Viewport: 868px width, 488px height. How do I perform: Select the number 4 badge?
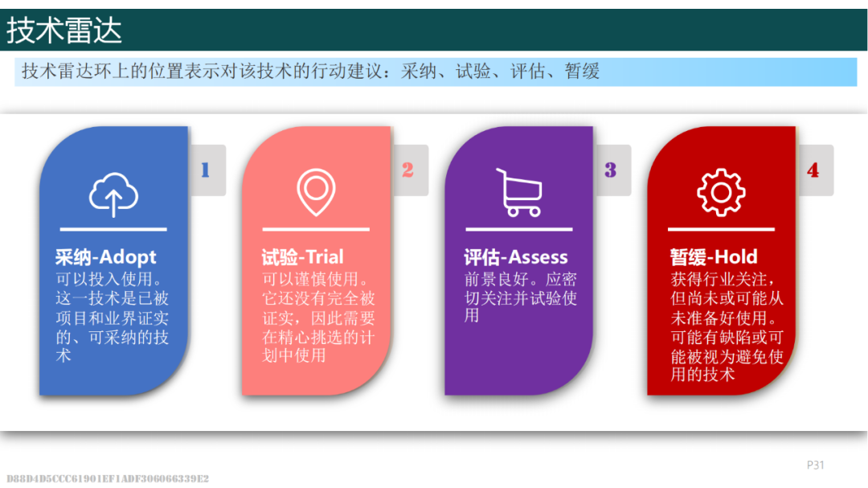pyautogui.click(x=813, y=170)
